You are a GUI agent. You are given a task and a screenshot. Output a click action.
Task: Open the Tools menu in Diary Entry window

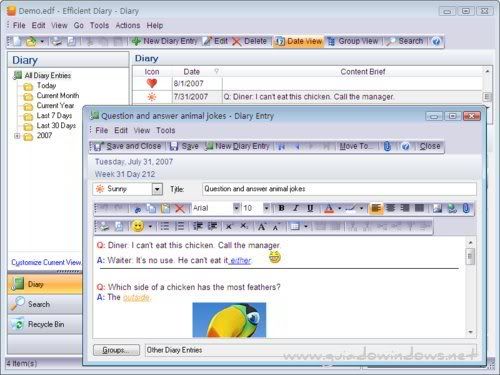(x=166, y=130)
